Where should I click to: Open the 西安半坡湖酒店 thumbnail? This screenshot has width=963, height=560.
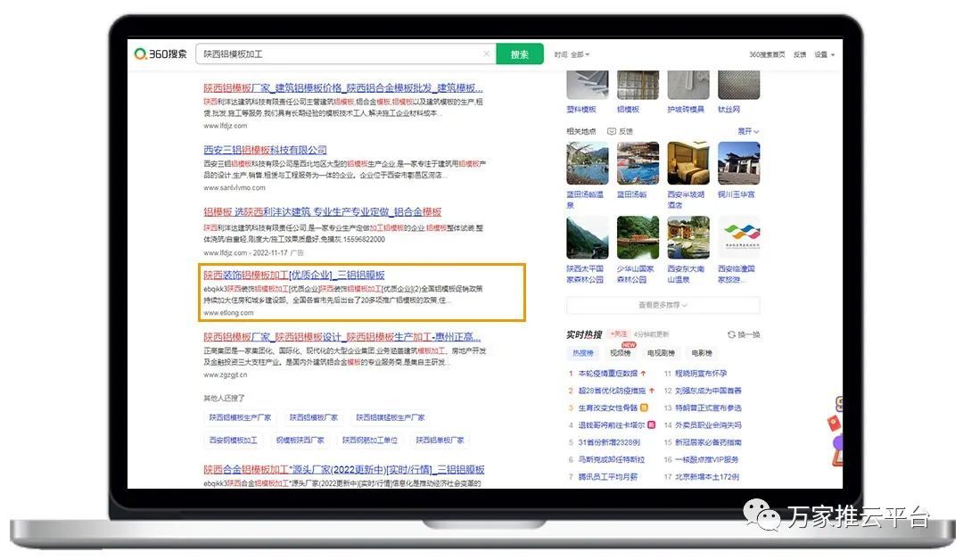(x=687, y=163)
